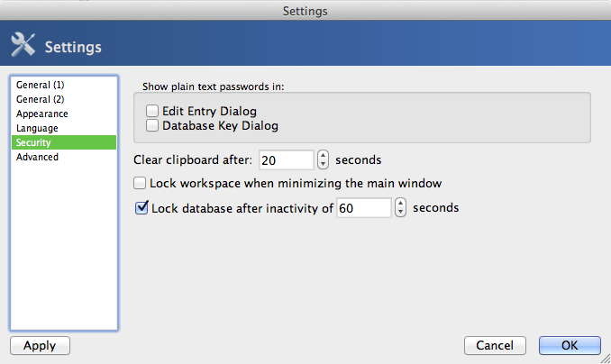611x364 pixels.
Task: Decrease inactivity lock time with down arrow
Action: coord(400,213)
